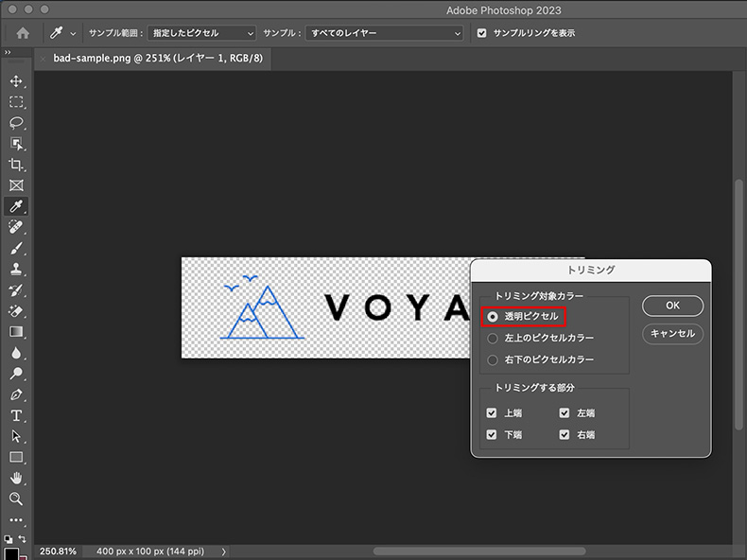This screenshot has height=560, width=747.
Task: Select the Lasso tool
Action: [16, 123]
